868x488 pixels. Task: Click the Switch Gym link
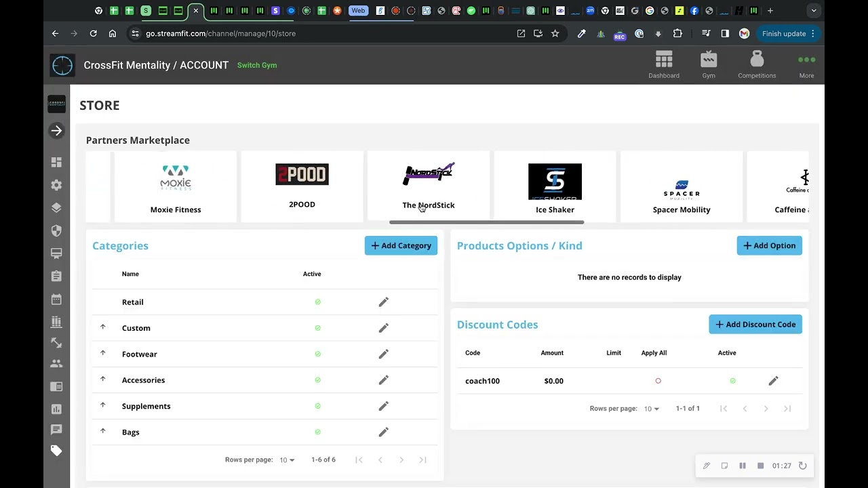coord(257,65)
